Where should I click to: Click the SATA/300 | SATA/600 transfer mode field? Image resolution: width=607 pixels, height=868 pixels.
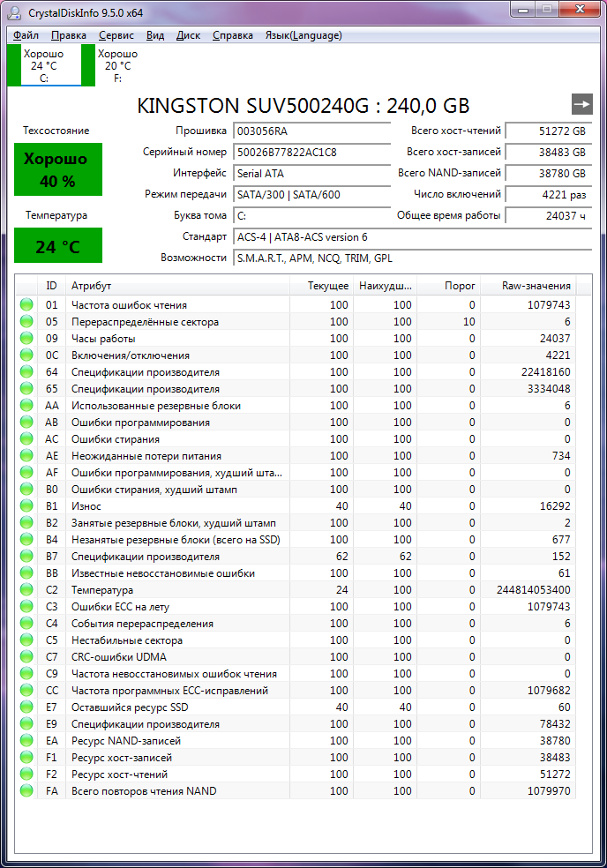(311, 195)
